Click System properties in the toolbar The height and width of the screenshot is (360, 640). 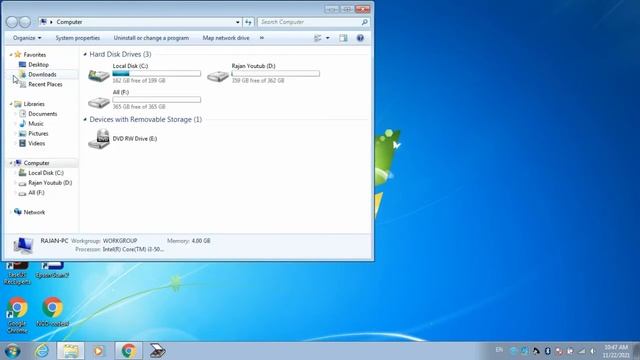78,38
